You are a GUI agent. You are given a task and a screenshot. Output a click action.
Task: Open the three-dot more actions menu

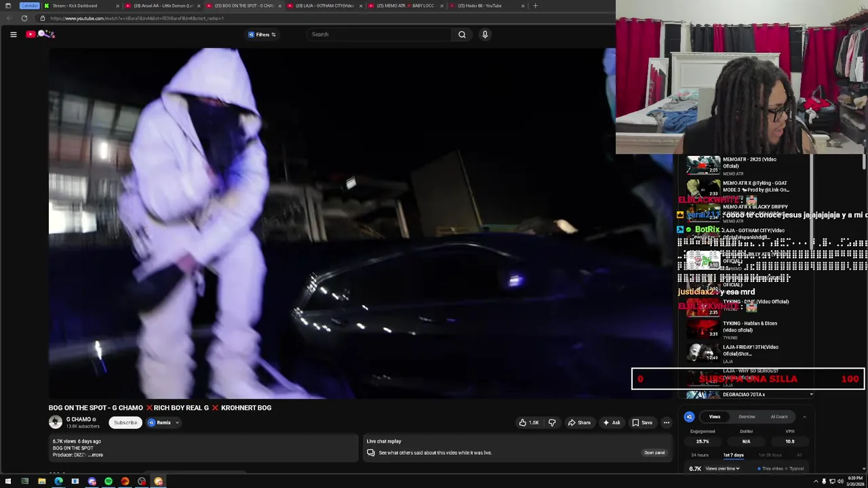666,422
